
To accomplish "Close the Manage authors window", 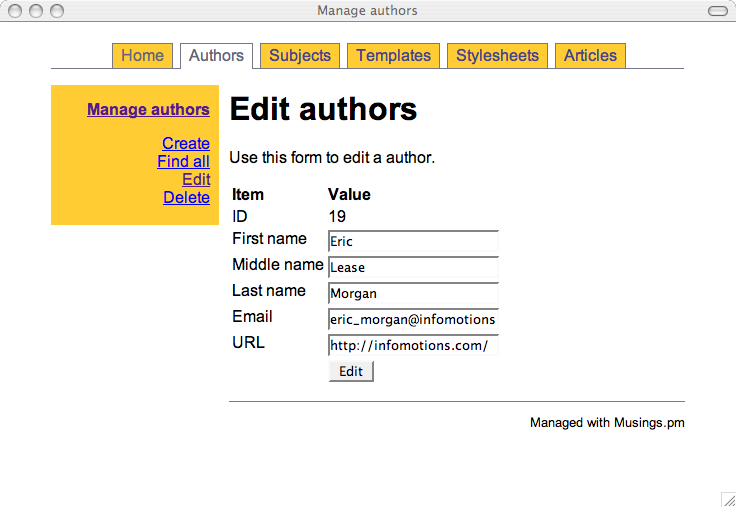I will 15,11.
